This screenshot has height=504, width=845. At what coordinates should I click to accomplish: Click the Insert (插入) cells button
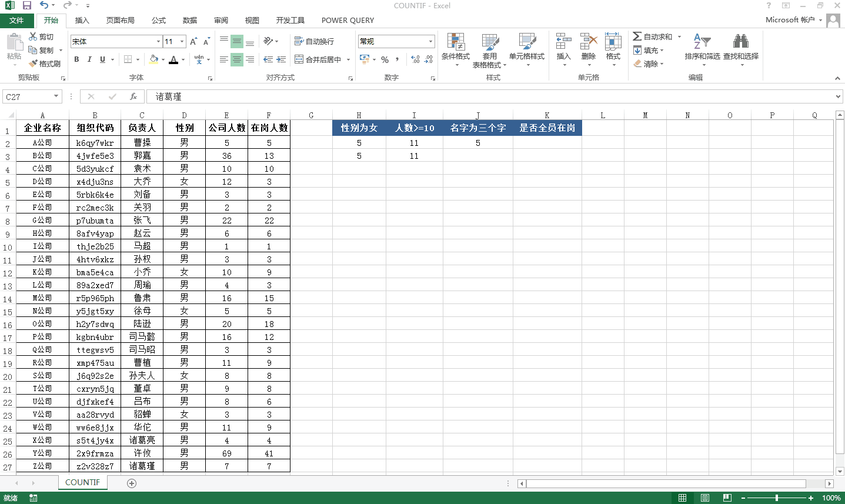pyautogui.click(x=563, y=49)
